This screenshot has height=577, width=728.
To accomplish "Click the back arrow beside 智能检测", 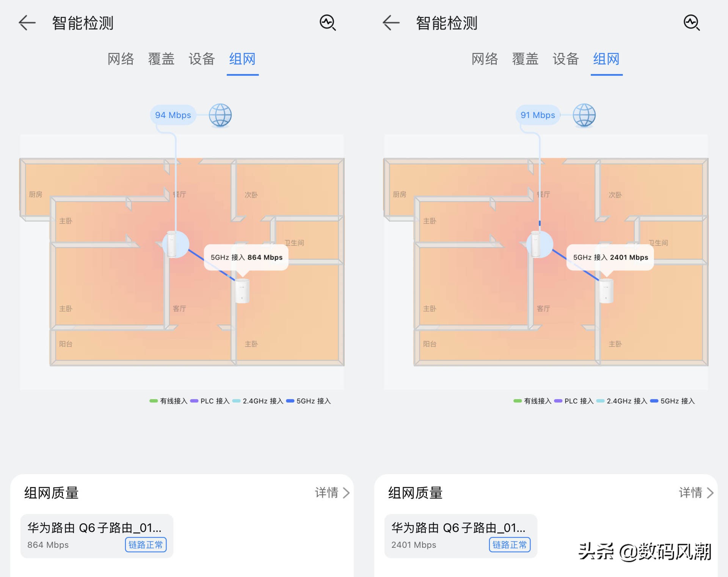I will click(x=27, y=23).
